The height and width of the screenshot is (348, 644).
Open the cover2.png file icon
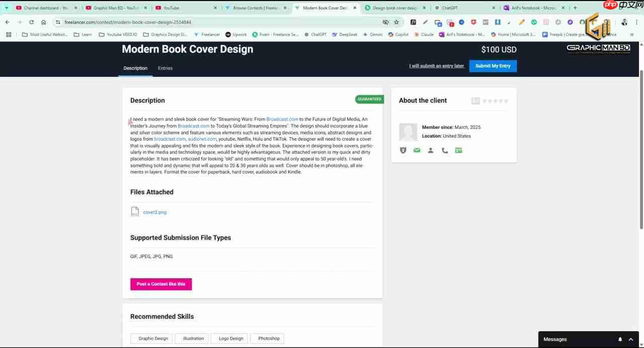135,212
